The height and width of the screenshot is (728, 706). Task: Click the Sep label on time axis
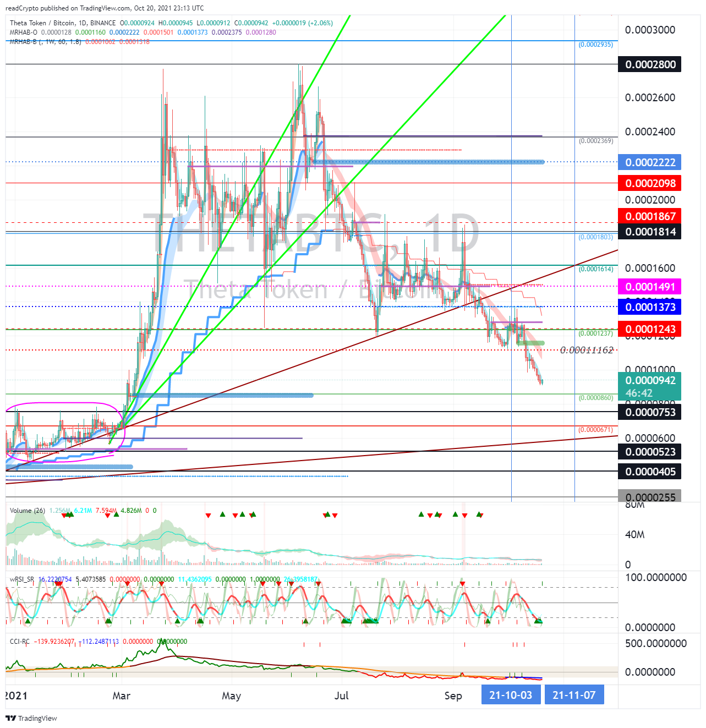point(453,696)
